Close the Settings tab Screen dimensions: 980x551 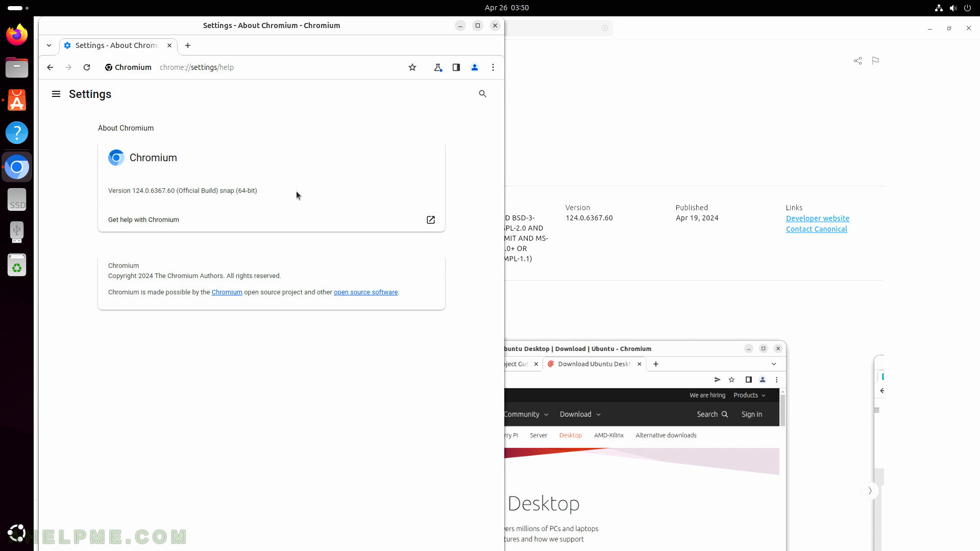169,45
